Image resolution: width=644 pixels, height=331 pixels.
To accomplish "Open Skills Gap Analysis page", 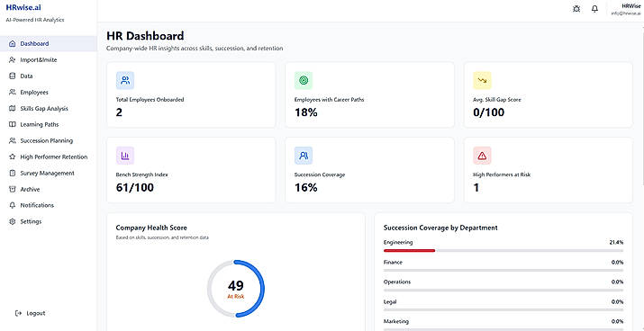I will point(48,108).
